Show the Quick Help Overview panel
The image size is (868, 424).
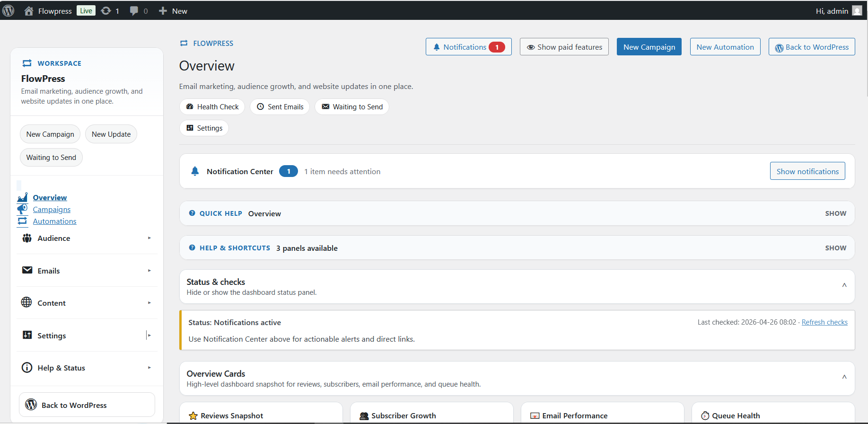point(835,213)
